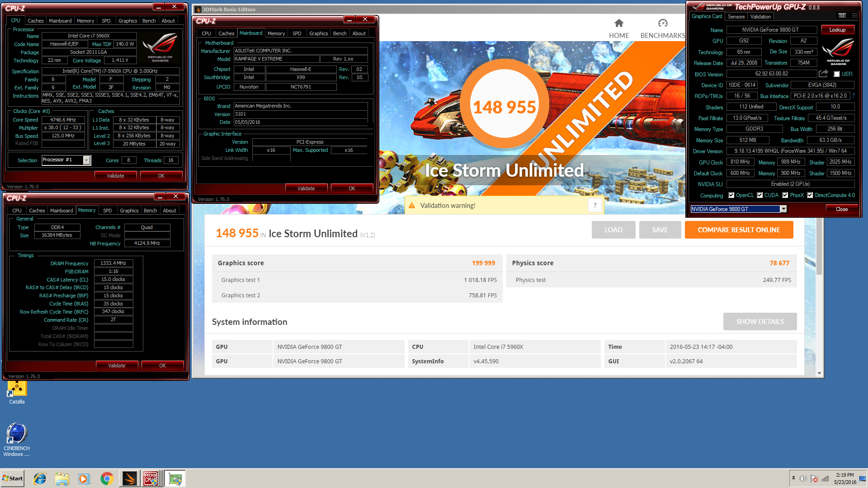Click the 3DMark title bar logo icon
This screenshot has height=488, width=868.
pos(198,9)
